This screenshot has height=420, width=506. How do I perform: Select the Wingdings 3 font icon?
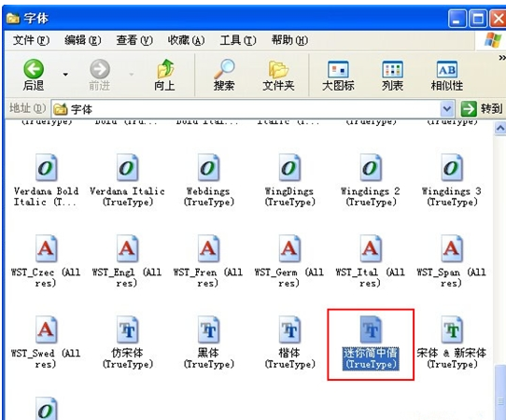(x=452, y=167)
